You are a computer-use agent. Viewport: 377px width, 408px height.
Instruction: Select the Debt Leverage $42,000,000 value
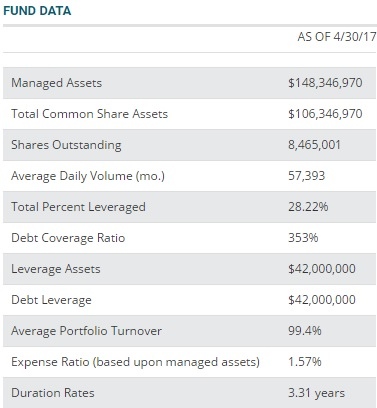(x=322, y=300)
